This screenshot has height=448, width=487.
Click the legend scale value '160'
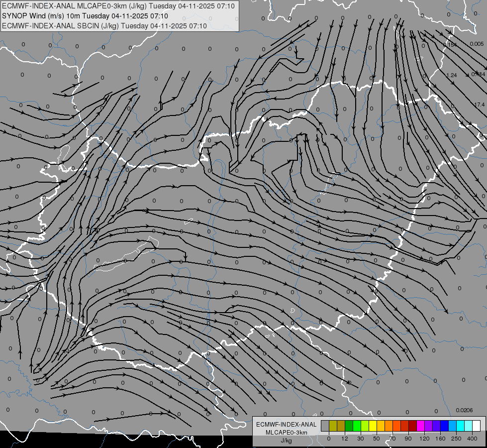pyautogui.click(x=440, y=439)
